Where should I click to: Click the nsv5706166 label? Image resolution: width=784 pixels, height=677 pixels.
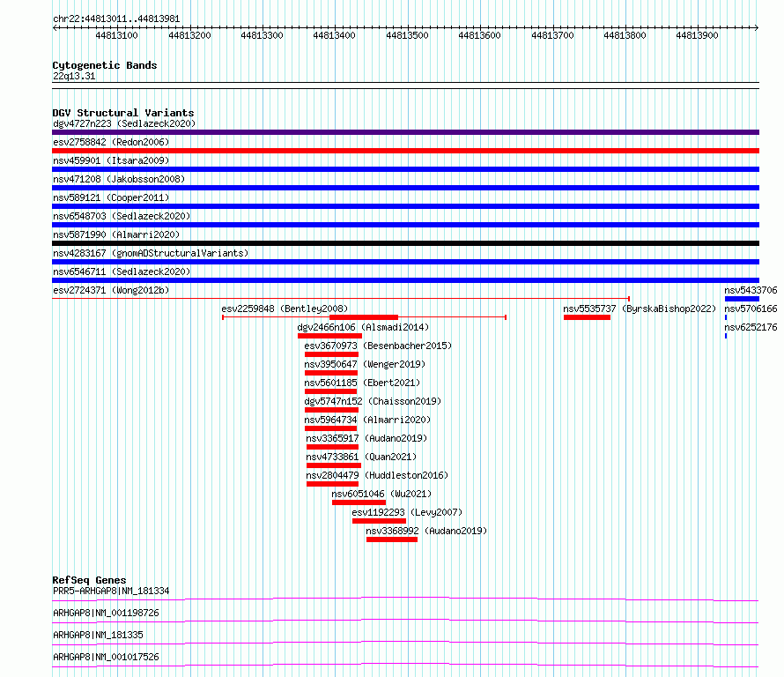751,309
